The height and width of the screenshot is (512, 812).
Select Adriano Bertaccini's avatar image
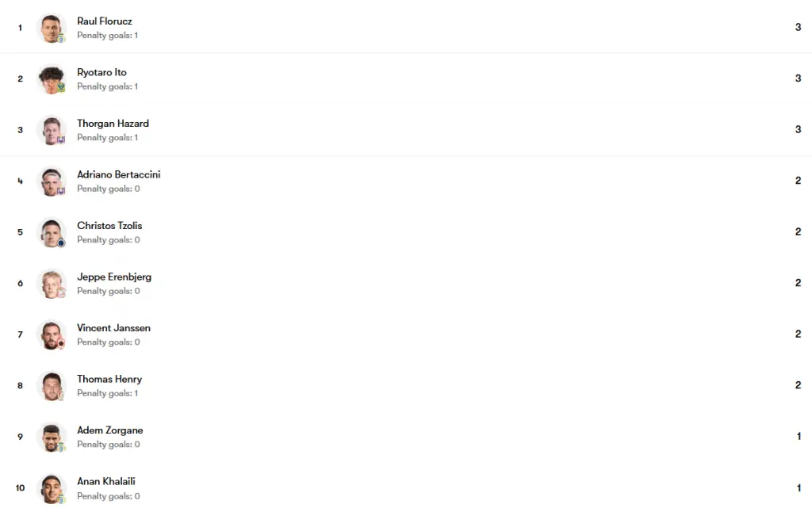(x=52, y=181)
